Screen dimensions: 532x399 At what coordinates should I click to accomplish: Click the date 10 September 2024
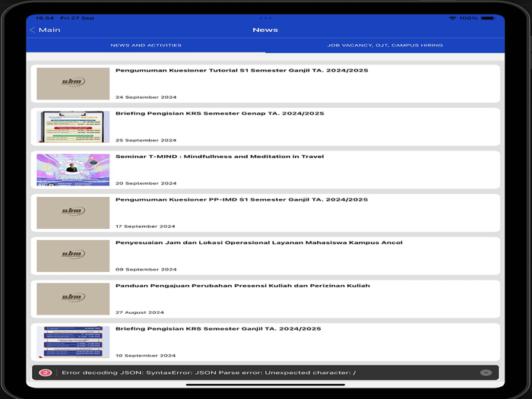[146, 356]
